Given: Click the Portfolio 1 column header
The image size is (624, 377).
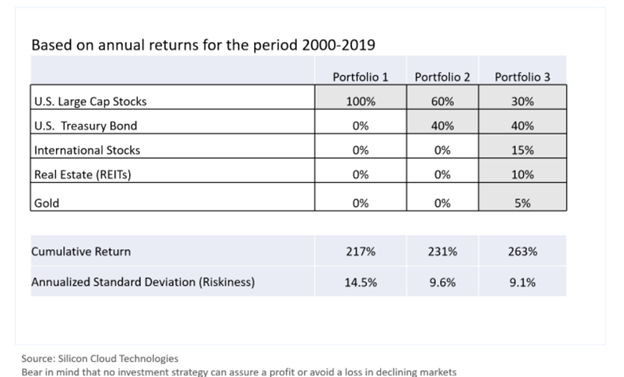Looking at the screenshot, I should 360,77.
